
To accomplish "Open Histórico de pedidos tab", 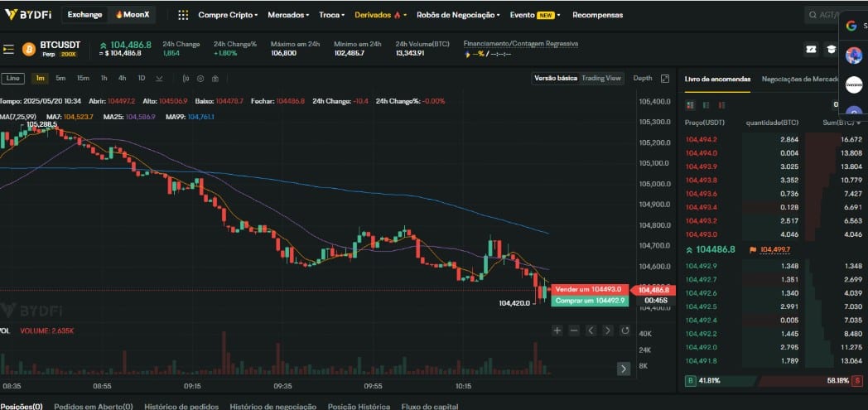I will 181,406.
